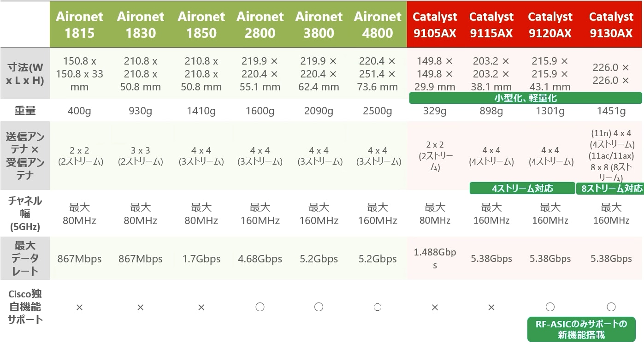Select the Aironet 1850 column header
Screen dimensions: 644x344
201,24
